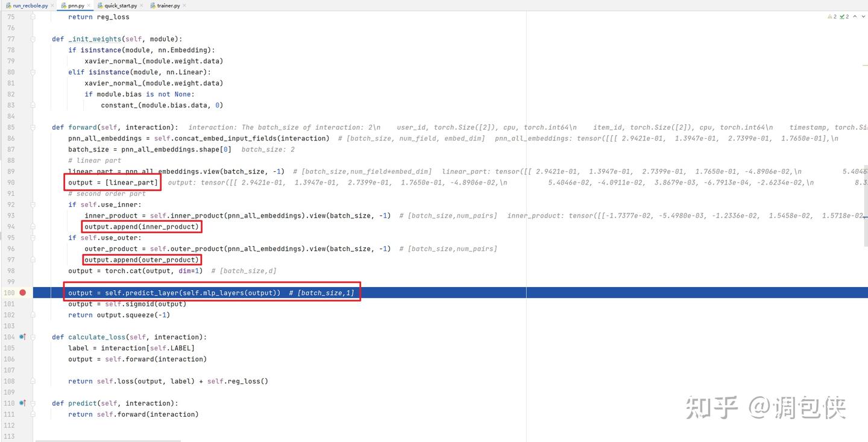
Task: Click "predict" in the def on line 110
Action: tap(83, 403)
